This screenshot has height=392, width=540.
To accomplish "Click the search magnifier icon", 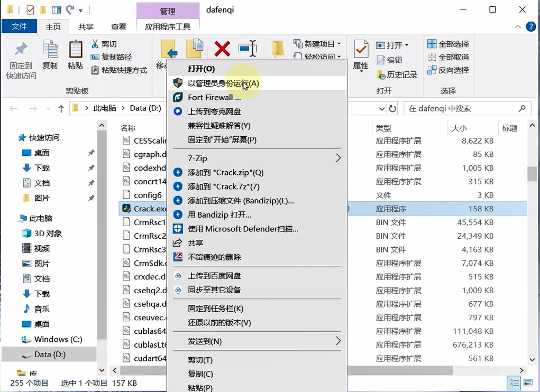I will [522, 109].
